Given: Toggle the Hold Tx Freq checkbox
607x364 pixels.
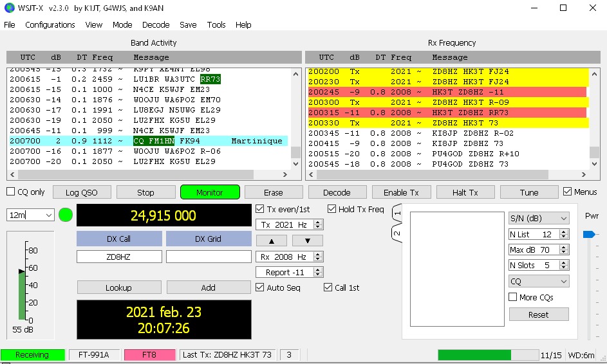Looking at the screenshot, I should [x=332, y=209].
